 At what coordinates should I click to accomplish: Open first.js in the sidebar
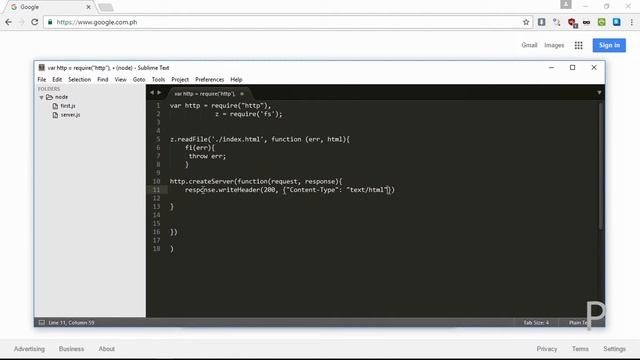click(68, 106)
